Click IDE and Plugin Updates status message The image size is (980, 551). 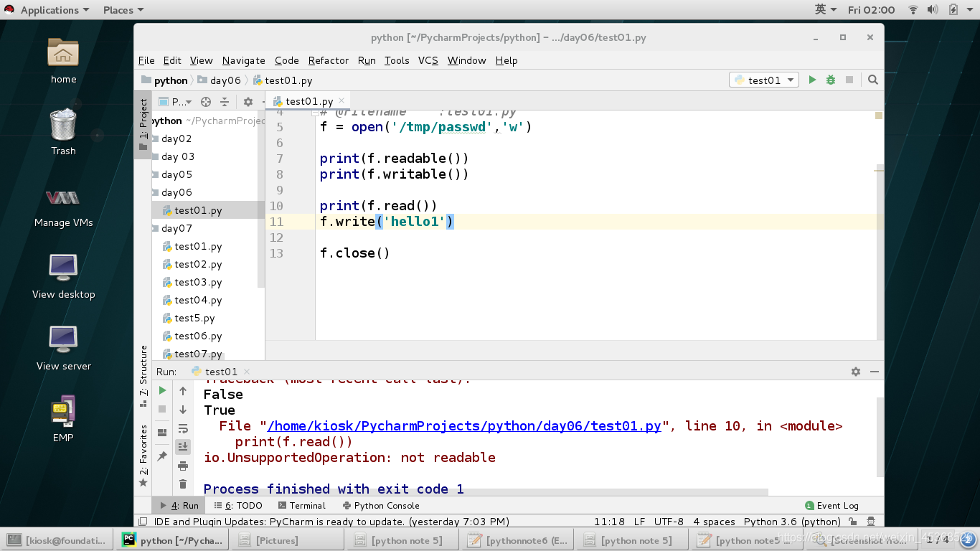pyautogui.click(x=331, y=522)
